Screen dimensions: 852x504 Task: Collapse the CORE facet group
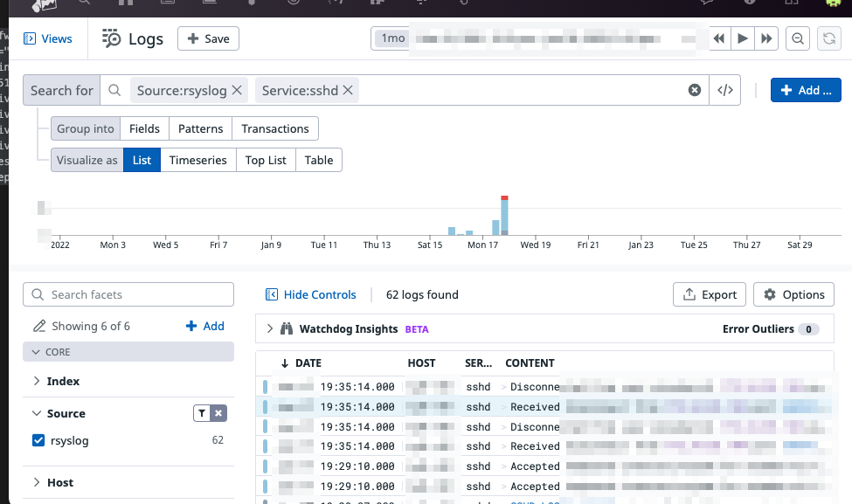pos(128,352)
